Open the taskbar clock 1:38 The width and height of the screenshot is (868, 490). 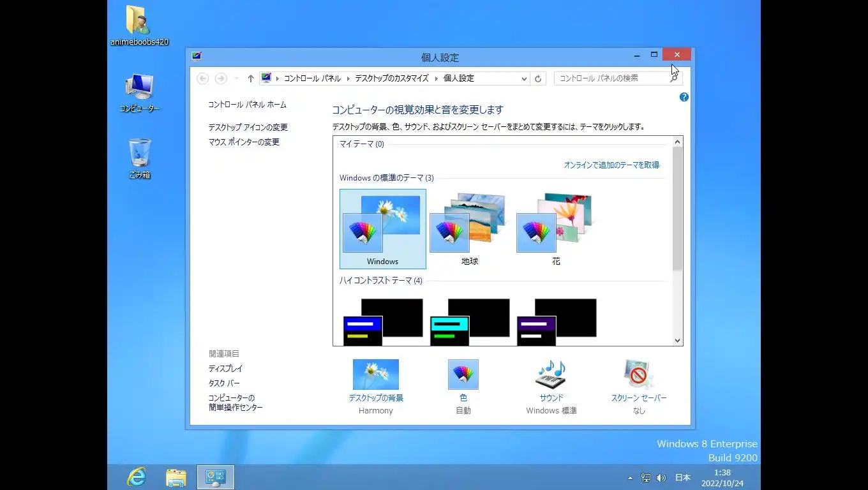(722, 478)
